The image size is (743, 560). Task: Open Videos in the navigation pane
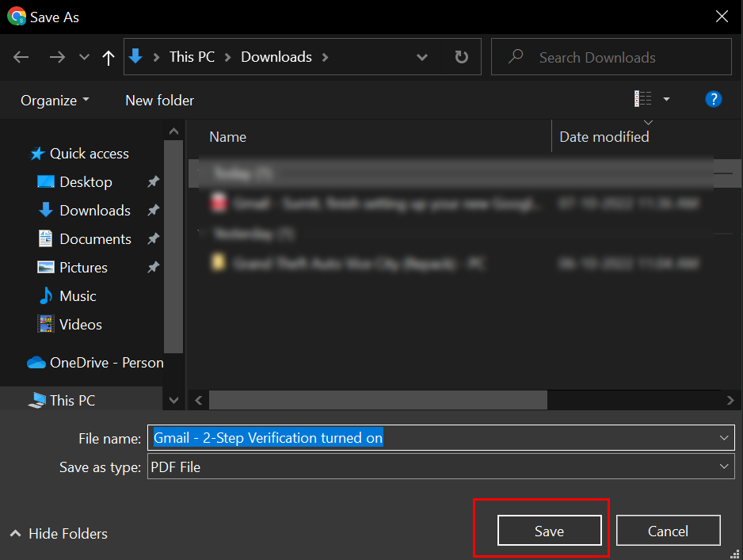(81, 324)
